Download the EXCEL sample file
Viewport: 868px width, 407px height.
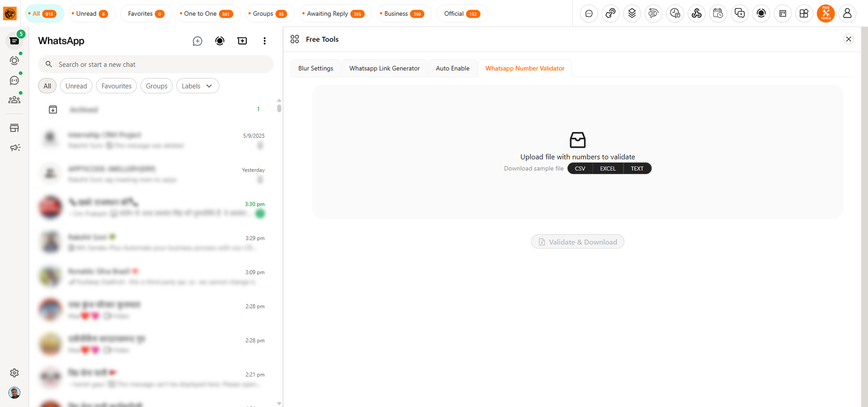(608, 169)
